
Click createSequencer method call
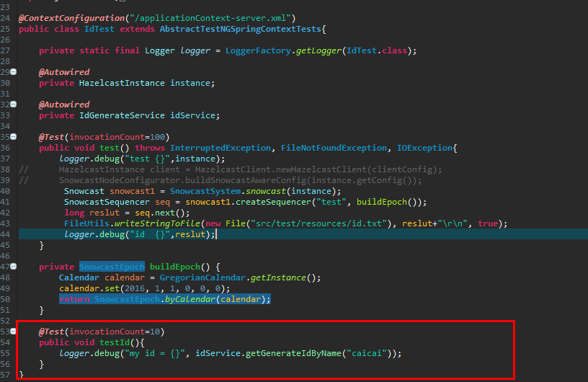[273, 202]
